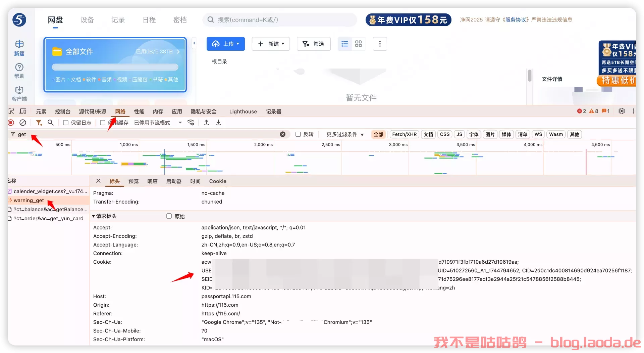Viewport: 644px width, 353px height.
Task: Select the CSS filter
Action: (x=445, y=134)
